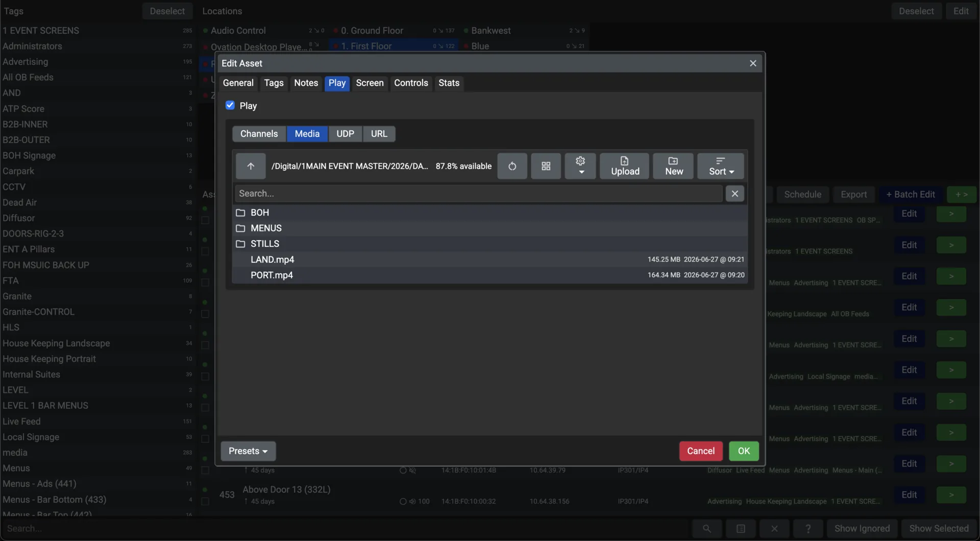Viewport: 980px width, 541px height.
Task: Select the UDP source option
Action: point(345,134)
